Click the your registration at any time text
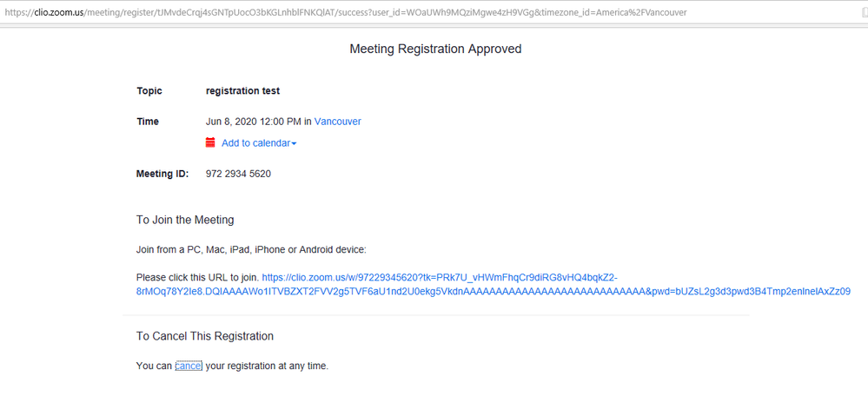This screenshot has height=416, width=868. click(x=267, y=366)
